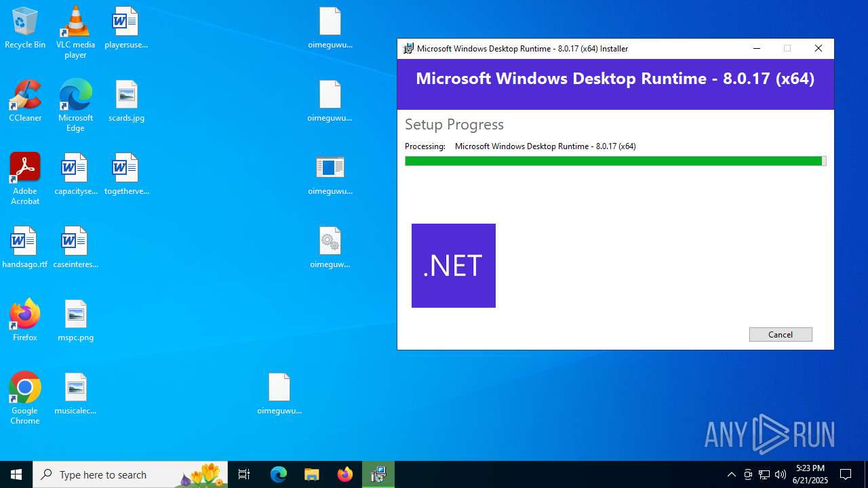Select the oimeguwu file with gear icon
868x488 pixels.
click(x=330, y=248)
